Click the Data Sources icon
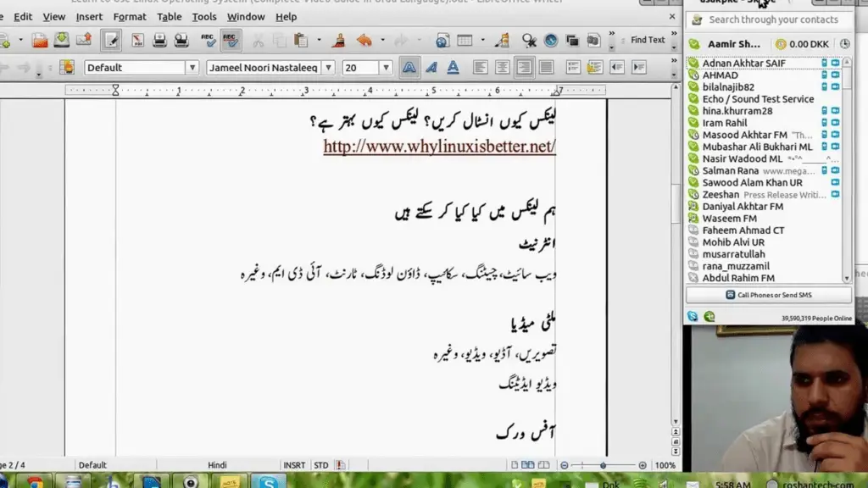The width and height of the screenshot is (868, 488). 593,40
